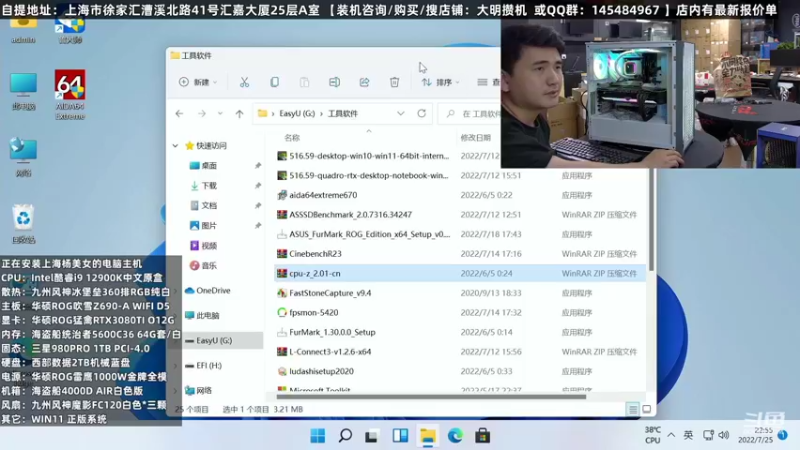Select 图片 in quick access
The image size is (800, 450).
pos(209,226)
